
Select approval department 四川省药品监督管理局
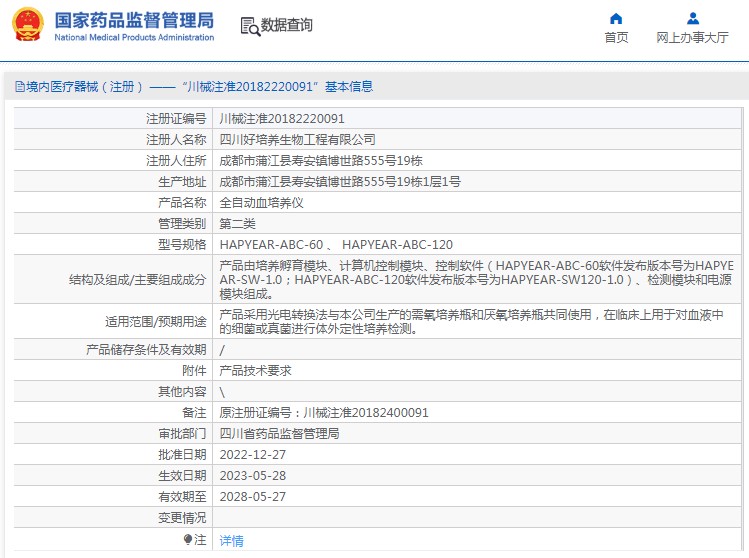tap(279, 434)
